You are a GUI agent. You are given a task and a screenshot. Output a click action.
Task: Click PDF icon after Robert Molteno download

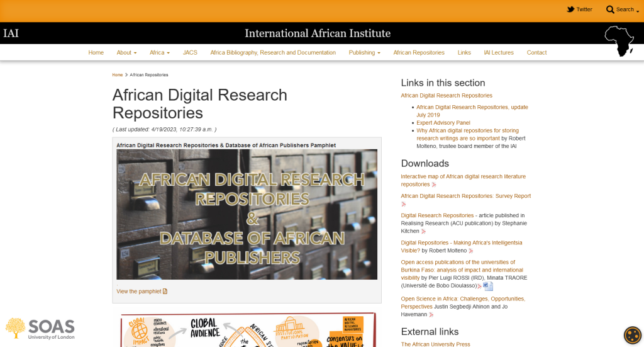pyautogui.click(x=470, y=251)
